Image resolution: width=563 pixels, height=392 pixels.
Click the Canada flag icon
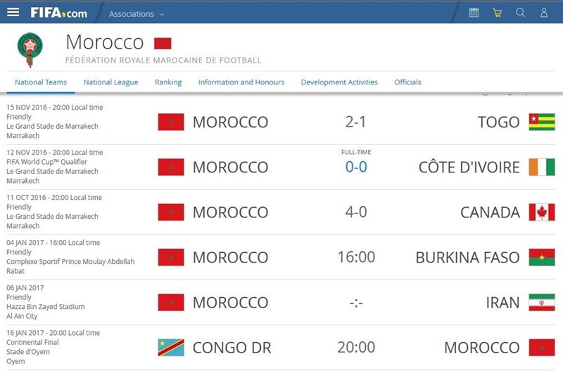pyautogui.click(x=541, y=212)
